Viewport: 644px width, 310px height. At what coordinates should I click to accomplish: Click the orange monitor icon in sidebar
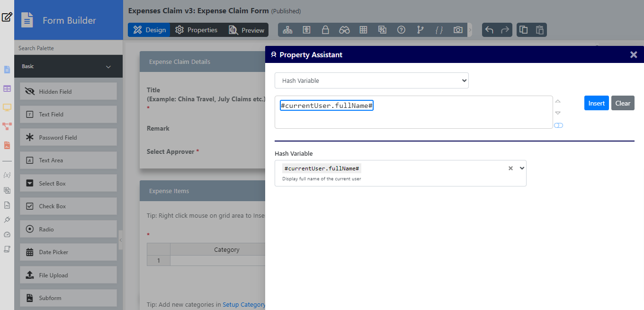[7, 107]
